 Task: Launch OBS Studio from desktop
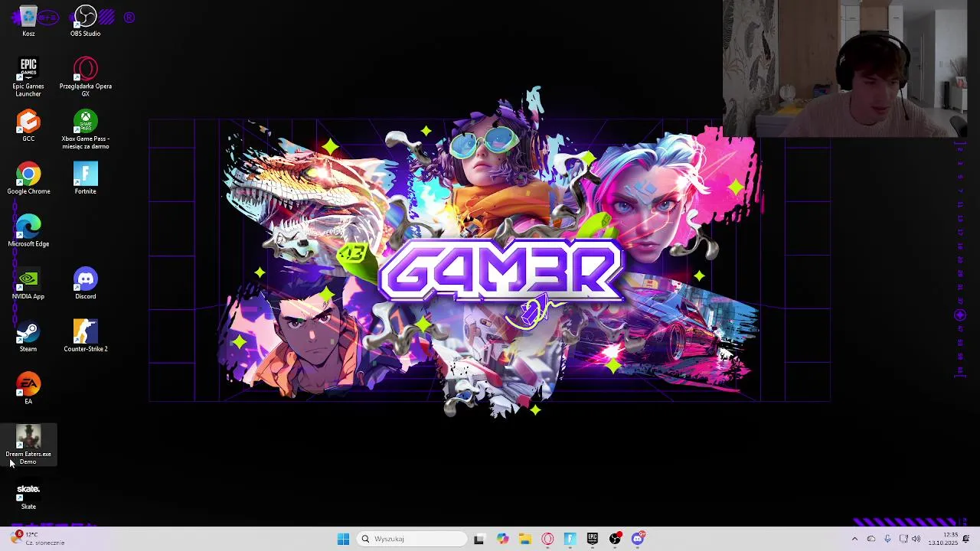point(85,21)
